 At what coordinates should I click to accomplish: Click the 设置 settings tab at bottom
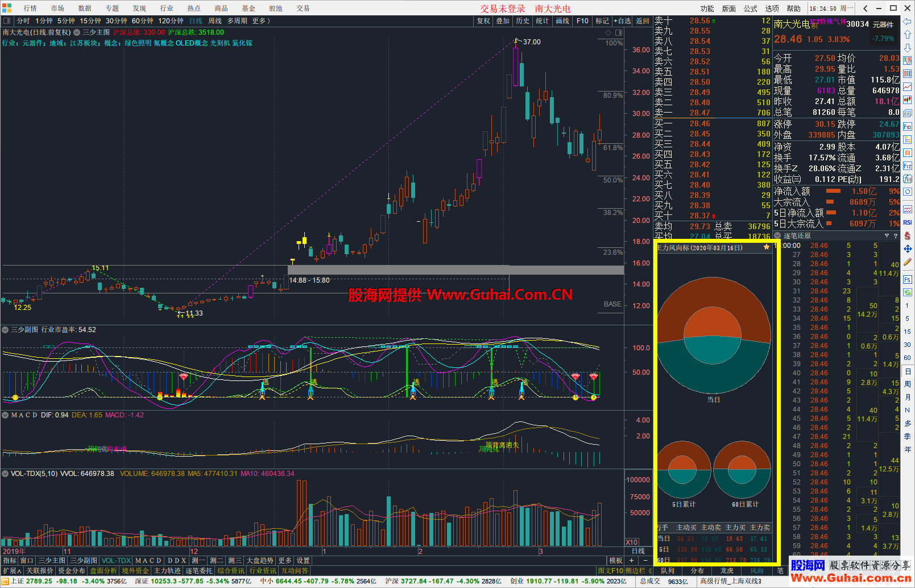[303, 561]
